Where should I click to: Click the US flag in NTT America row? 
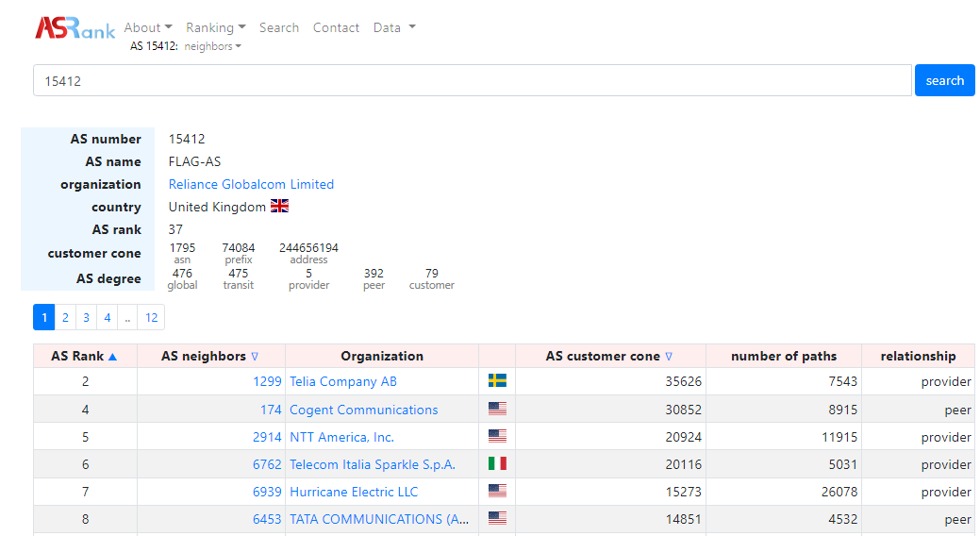pos(497,436)
